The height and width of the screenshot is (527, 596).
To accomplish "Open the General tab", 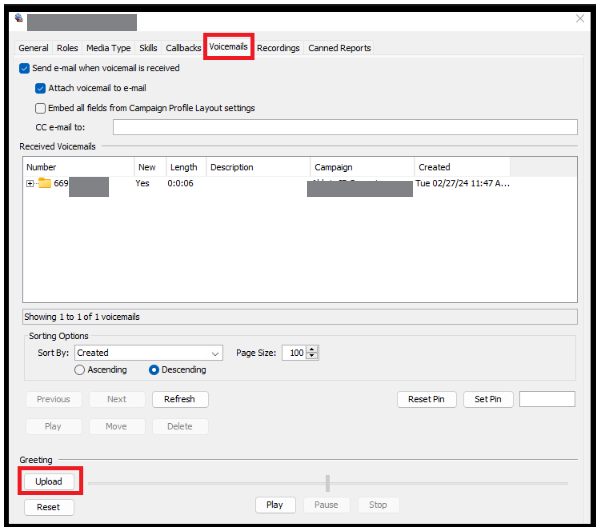I will click(33, 48).
